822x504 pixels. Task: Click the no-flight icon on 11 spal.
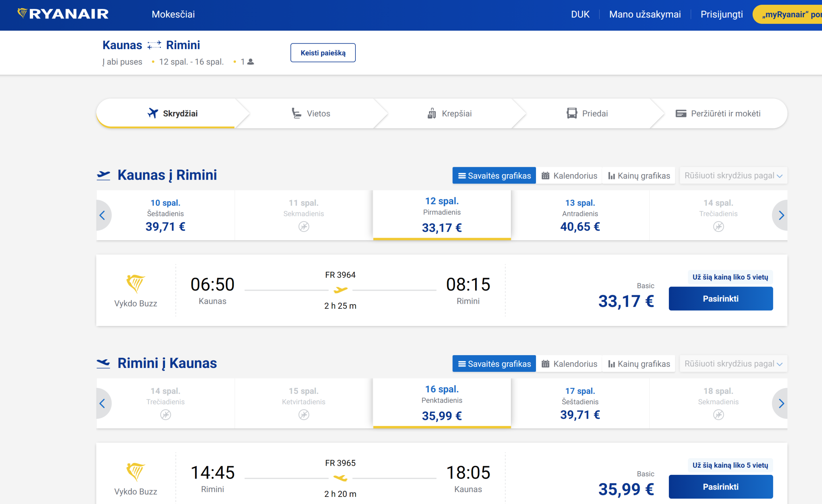[x=303, y=227]
